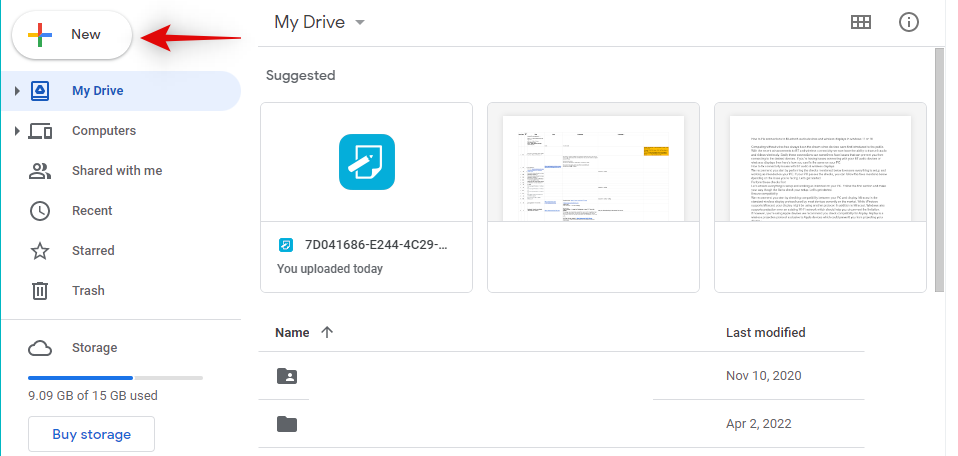Click the shared folder icon in file list
The width and height of the screenshot is (958, 456).
287,376
